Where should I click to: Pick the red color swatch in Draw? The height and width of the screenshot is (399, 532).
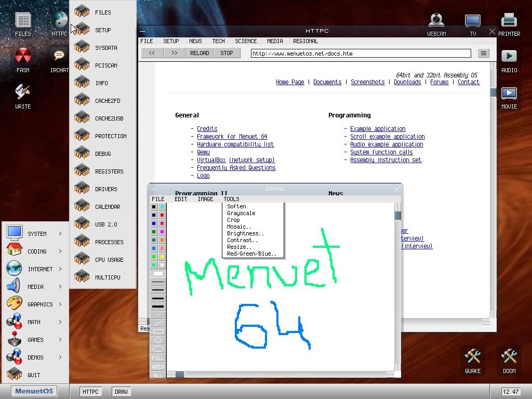162,215
